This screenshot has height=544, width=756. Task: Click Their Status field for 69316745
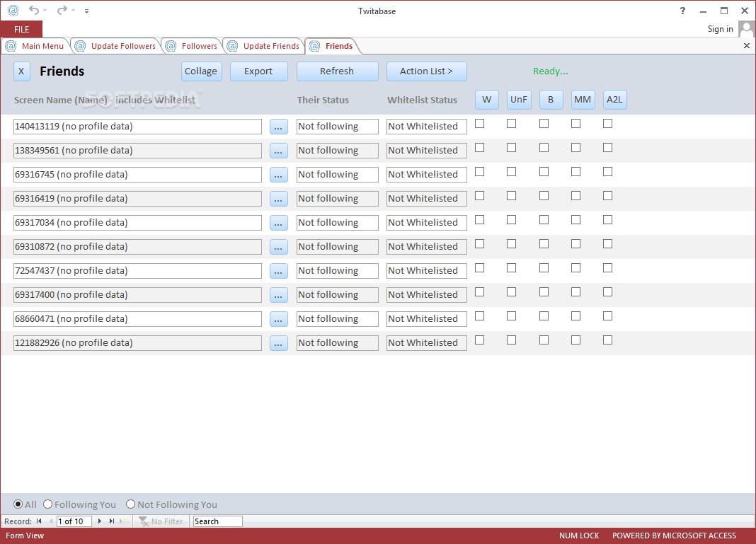point(338,175)
